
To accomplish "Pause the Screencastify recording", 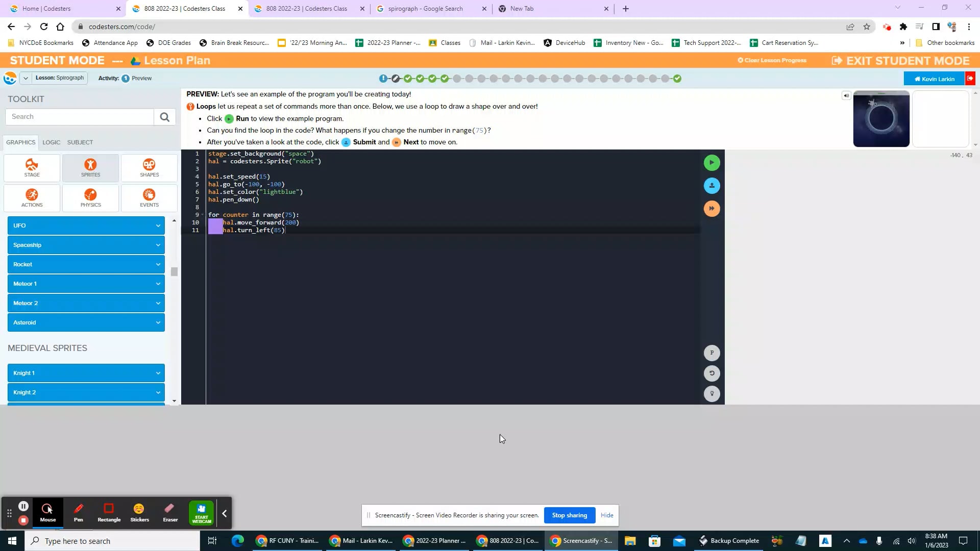I will coord(23,506).
